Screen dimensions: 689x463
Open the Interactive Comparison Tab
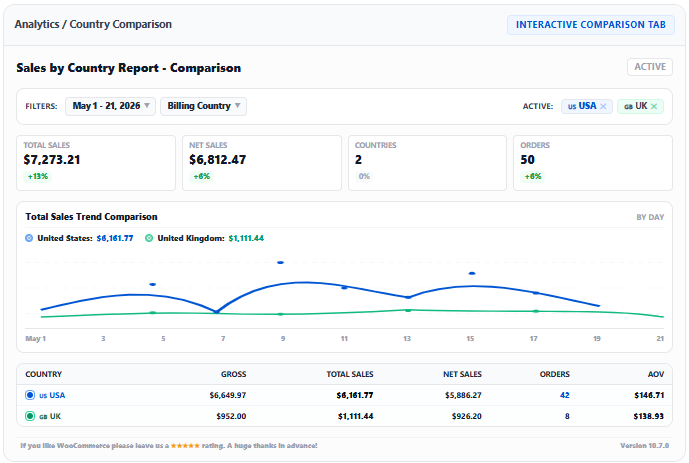tap(591, 25)
